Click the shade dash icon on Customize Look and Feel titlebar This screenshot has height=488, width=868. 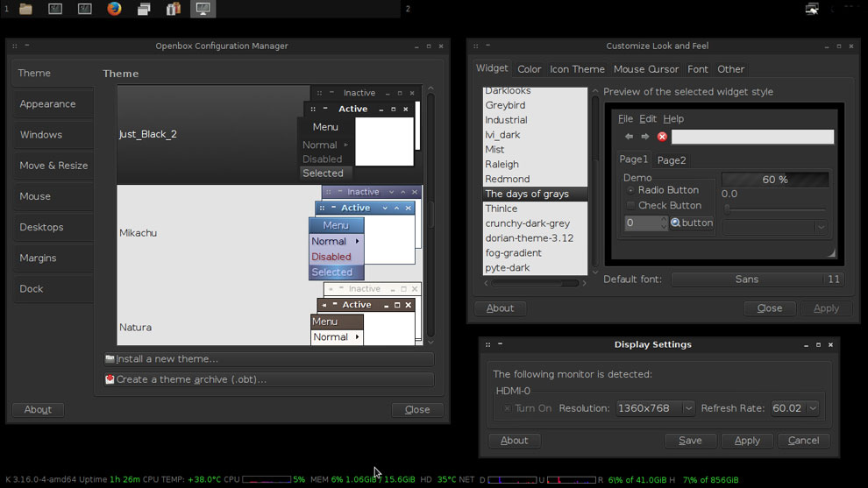tap(487, 45)
